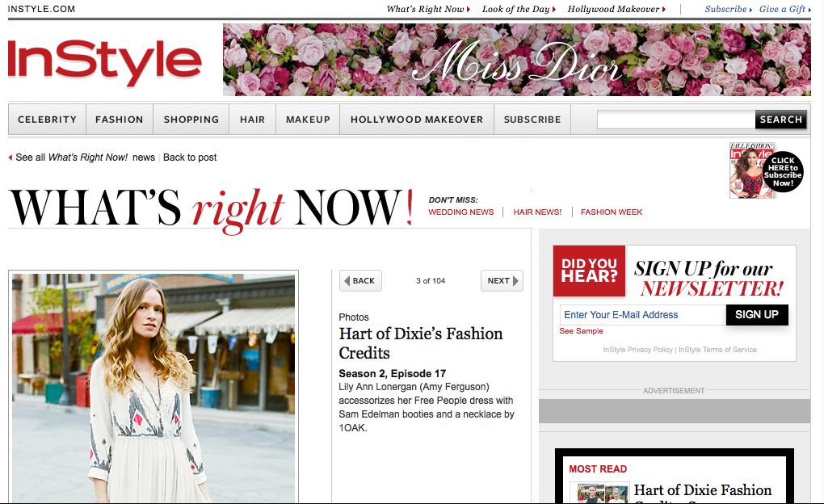Viewport: 824px width, 504px height.
Task: Open the Subscribe nav tab
Action: tap(532, 120)
